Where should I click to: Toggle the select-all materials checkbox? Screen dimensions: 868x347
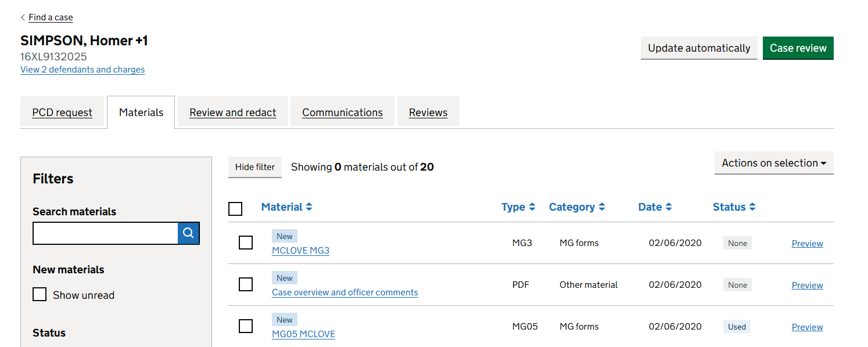[x=235, y=208]
